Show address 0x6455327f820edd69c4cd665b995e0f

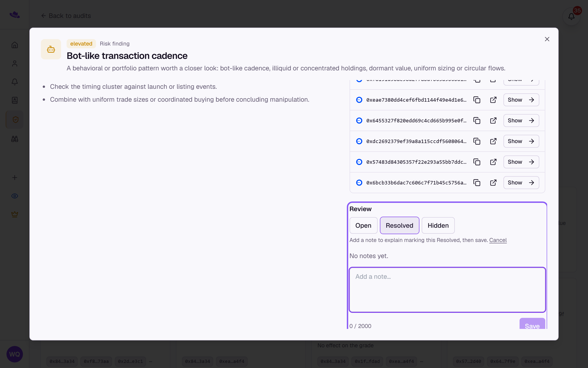tap(521, 121)
